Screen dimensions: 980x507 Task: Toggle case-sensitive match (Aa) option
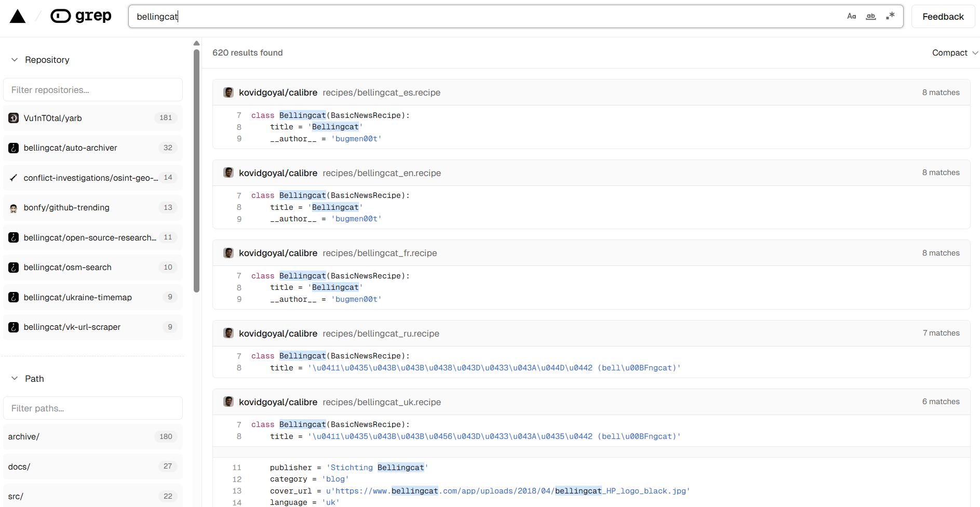(851, 16)
